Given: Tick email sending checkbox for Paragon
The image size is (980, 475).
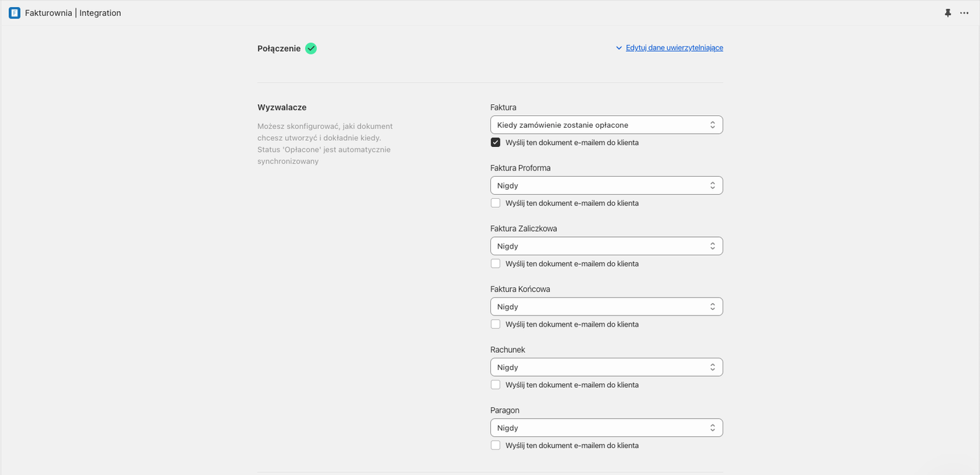Looking at the screenshot, I should point(496,445).
